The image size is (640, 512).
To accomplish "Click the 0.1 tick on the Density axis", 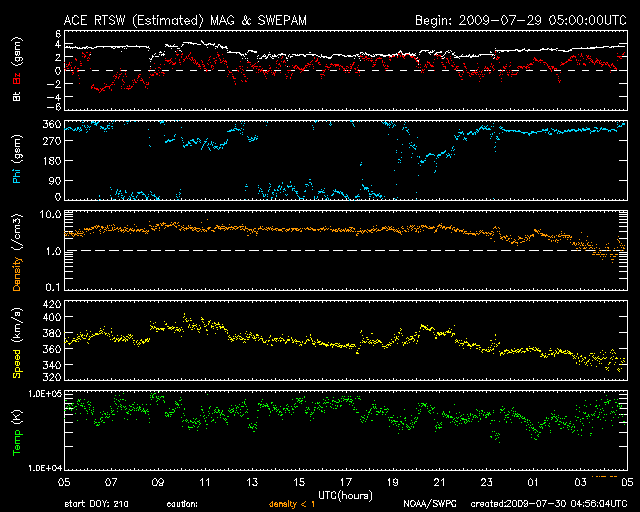I will (53, 287).
